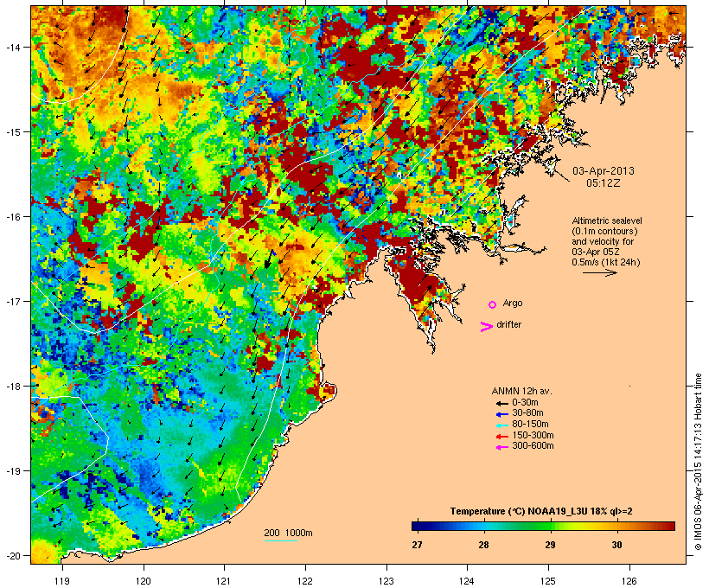
Task: Click the '-17' latitude axis label
Action: click(x=12, y=301)
